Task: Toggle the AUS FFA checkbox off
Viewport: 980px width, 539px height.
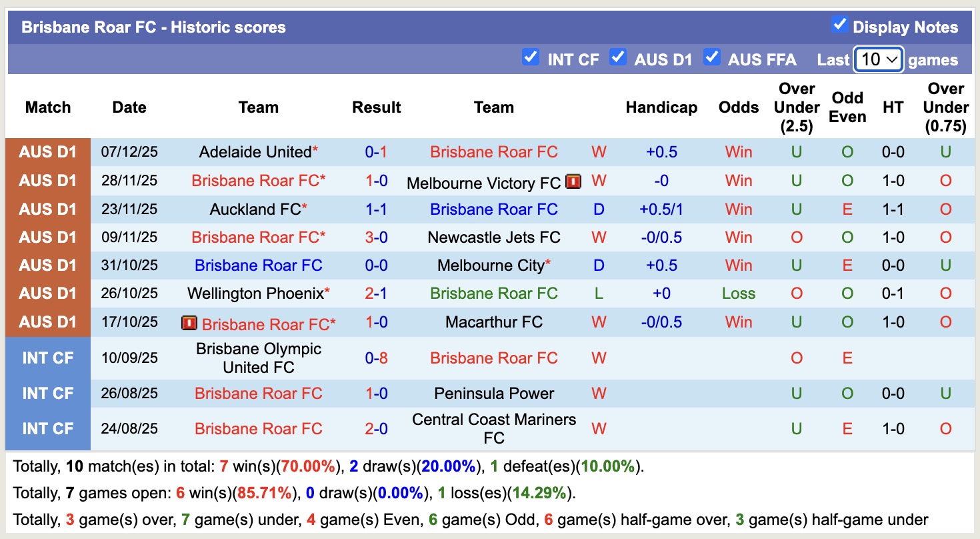Action: click(x=713, y=58)
